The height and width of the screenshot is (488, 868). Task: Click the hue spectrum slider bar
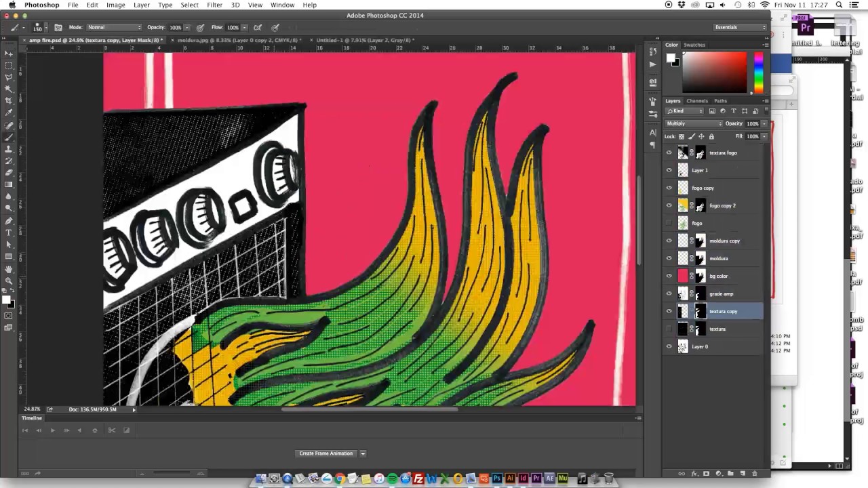tap(758, 73)
